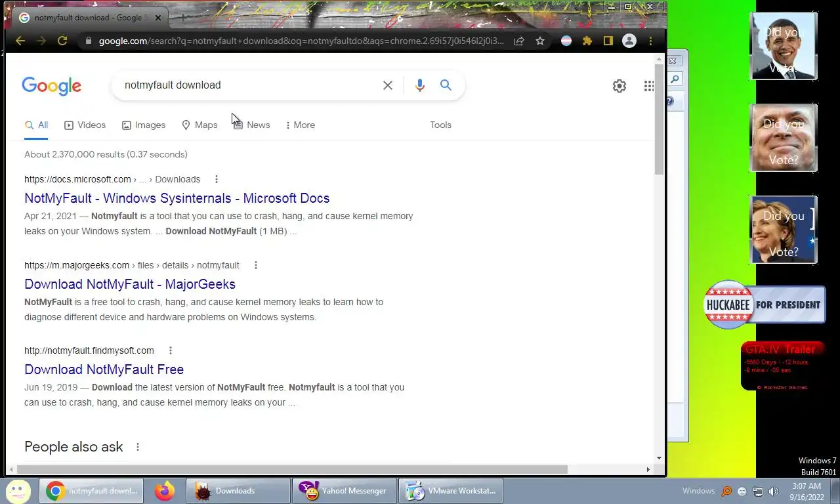Open the Downloads taskbar window
The image size is (840, 504).
tap(238, 491)
